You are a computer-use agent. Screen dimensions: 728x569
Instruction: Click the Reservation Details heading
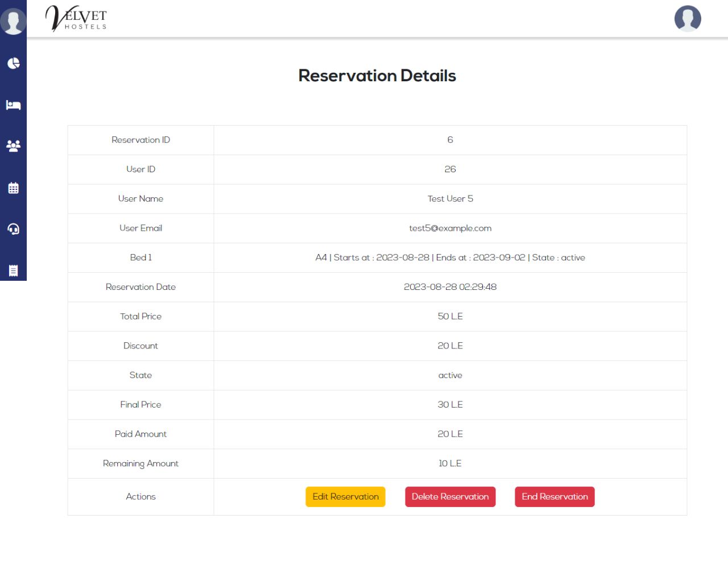coord(377,76)
